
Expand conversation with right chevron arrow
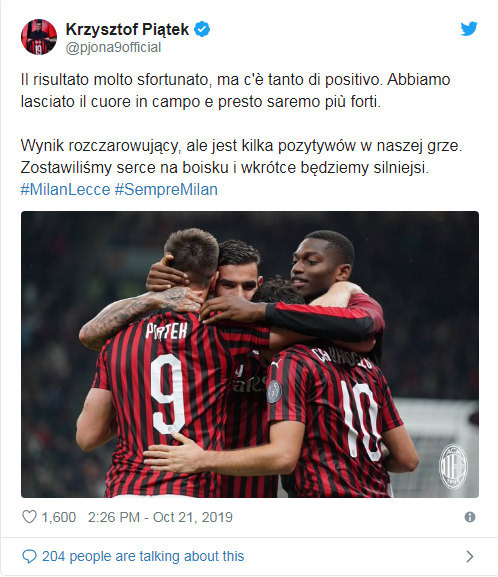470,556
